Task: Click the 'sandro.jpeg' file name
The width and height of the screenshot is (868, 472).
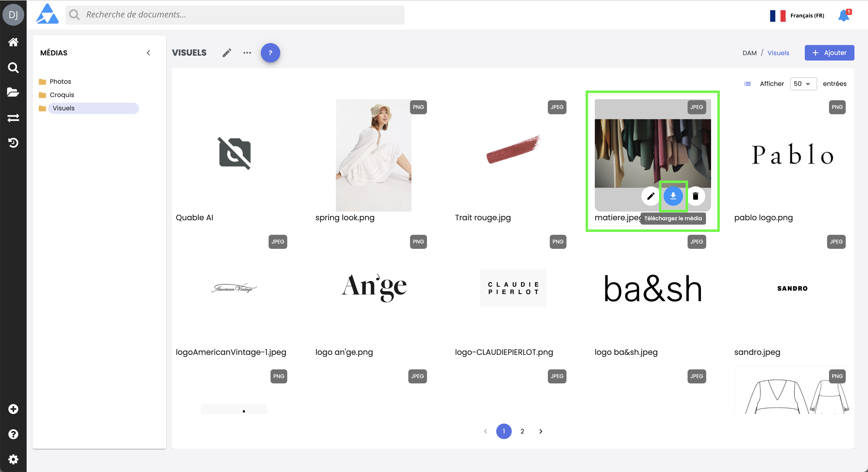Action: pyautogui.click(x=757, y=352)
